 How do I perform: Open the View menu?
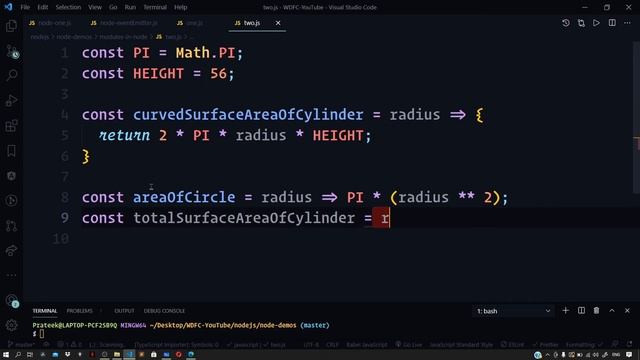tap(95, 7)
